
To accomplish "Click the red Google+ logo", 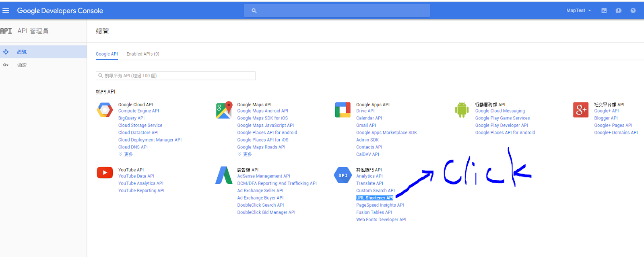I will click(581, 110).
